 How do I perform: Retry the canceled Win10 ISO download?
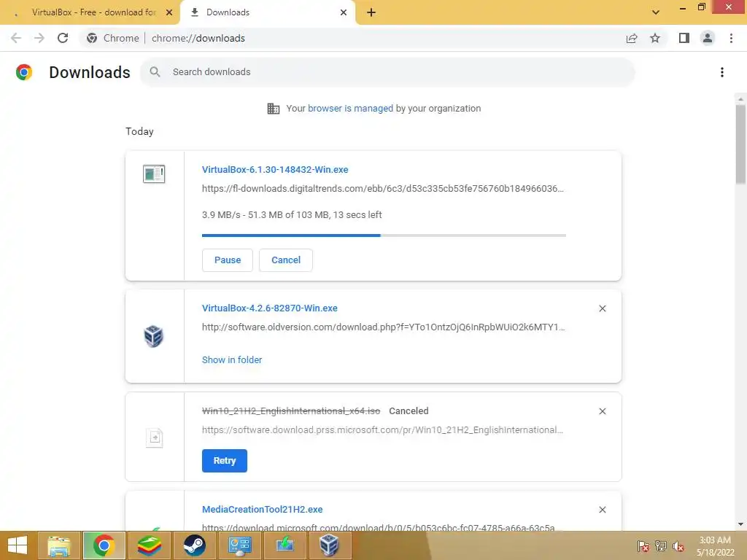pos(225,461)
